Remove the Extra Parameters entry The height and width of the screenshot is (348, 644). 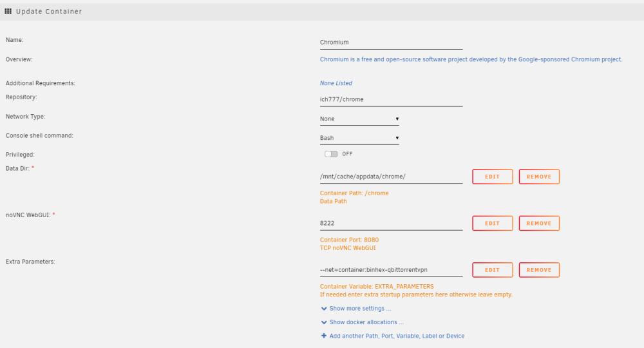tap(539, 270)
